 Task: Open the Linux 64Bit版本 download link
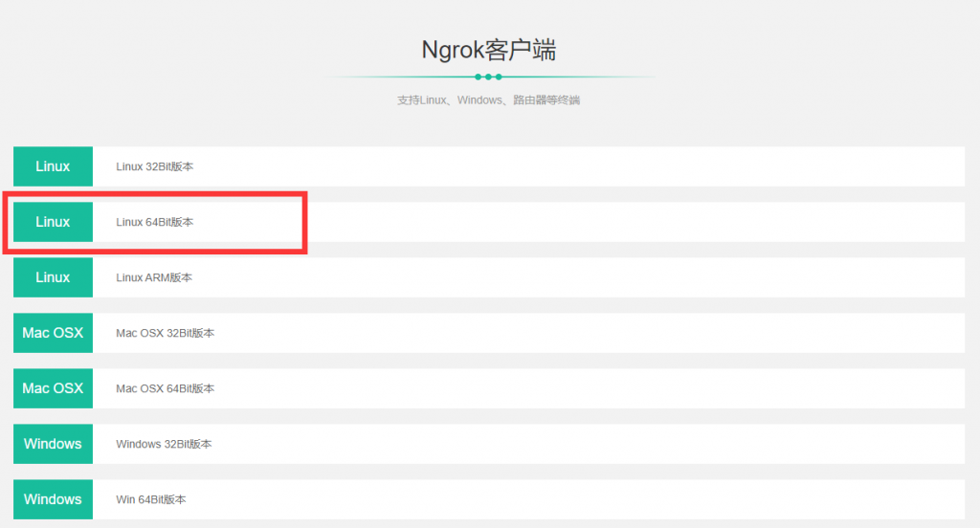click(x=154, y=223)
